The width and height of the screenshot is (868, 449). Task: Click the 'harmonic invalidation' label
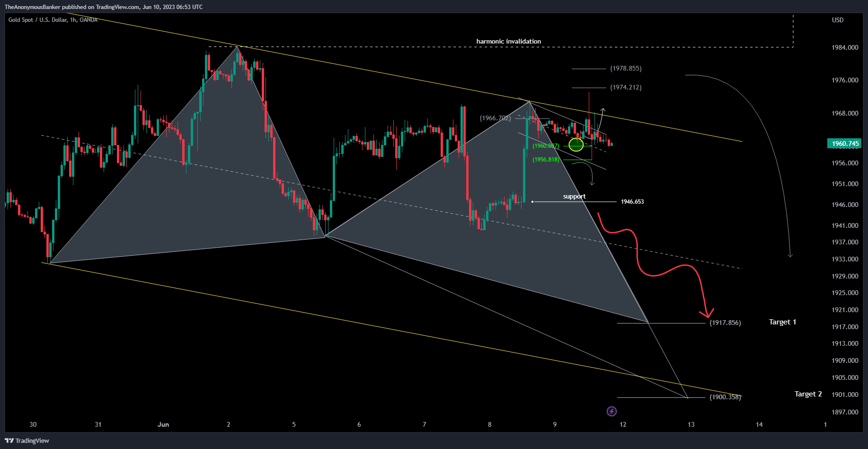[x=508, y=41]
